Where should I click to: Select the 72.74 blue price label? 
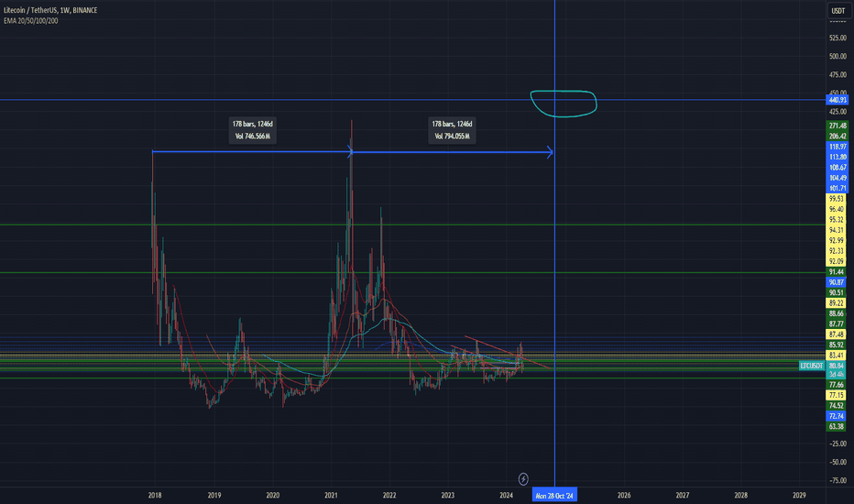point(836,416)
